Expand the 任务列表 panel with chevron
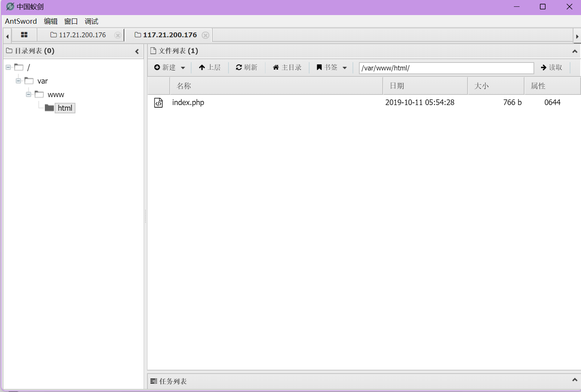The width and height of the screenshot is (581, 392). [x=575, y=380]
